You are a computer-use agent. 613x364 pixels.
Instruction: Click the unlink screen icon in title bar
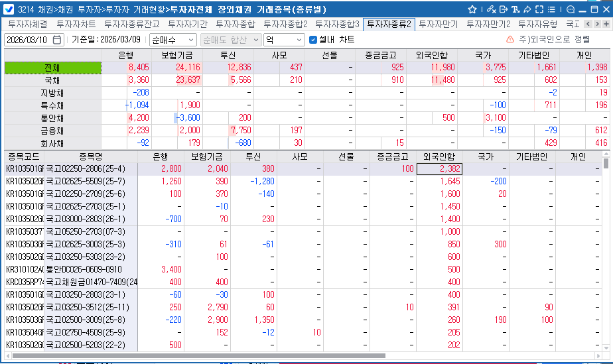pos(491,9)
